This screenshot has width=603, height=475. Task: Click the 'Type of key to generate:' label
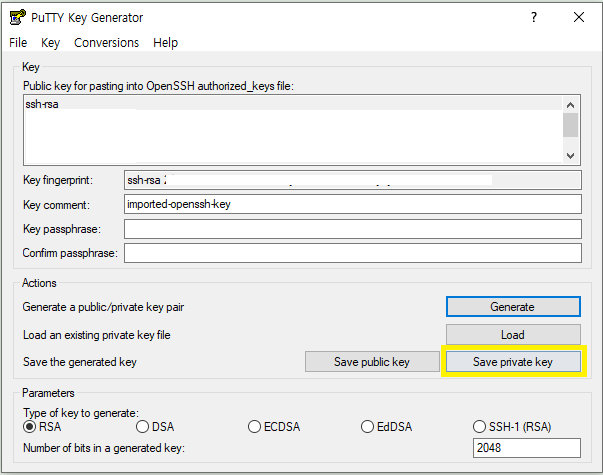click(81, 413)
